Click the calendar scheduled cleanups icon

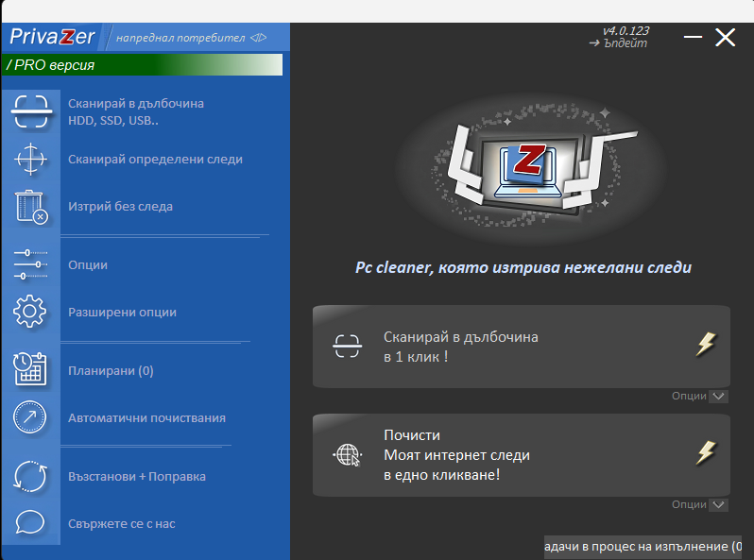pos(30,369)
